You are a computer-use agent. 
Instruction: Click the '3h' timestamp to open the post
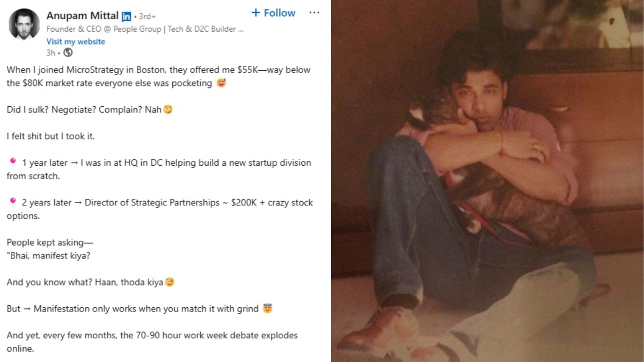[50, 53]
